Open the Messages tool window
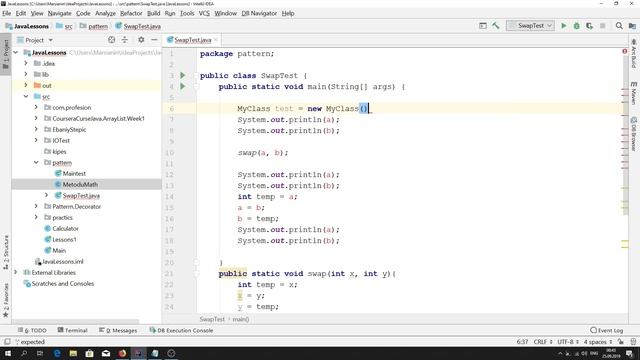This screenshot has height=360, width=640. (118, 331)
